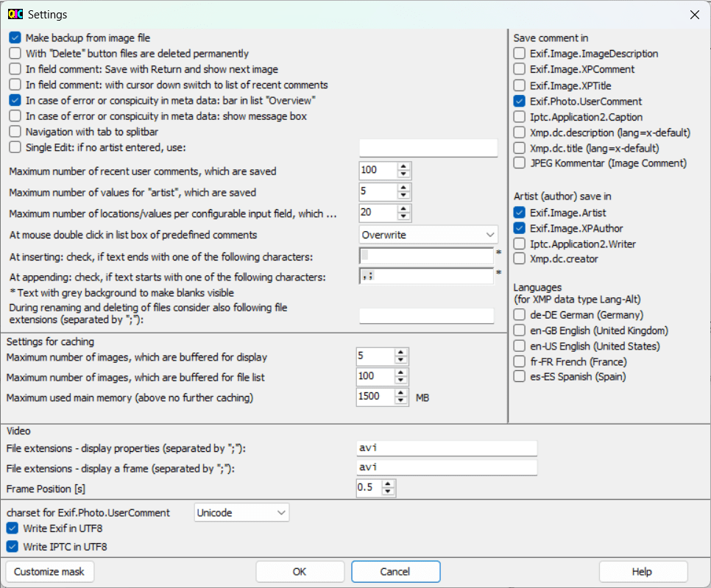Viewport: 711px width, 588px height.
Task: Increase Frame Position seconds value
Action: 388,483
